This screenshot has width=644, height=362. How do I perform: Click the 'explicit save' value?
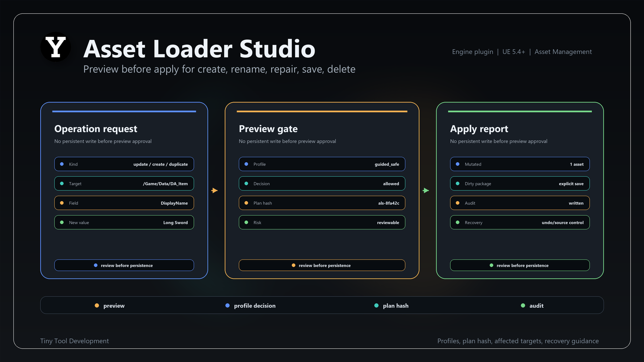coord(571,184)
